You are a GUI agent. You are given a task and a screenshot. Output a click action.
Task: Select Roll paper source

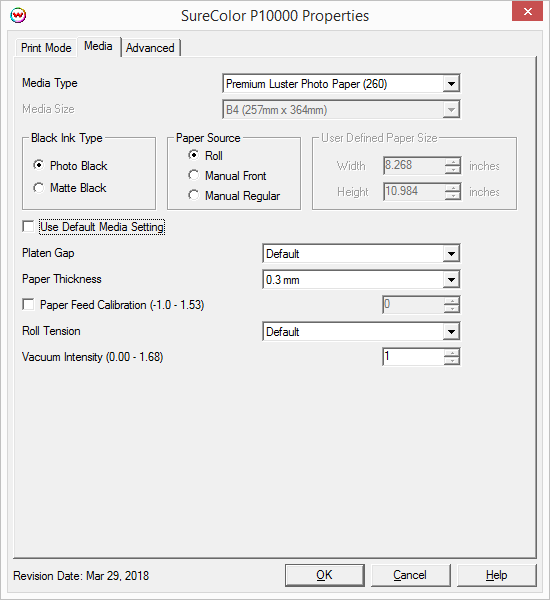click(194, 155)
